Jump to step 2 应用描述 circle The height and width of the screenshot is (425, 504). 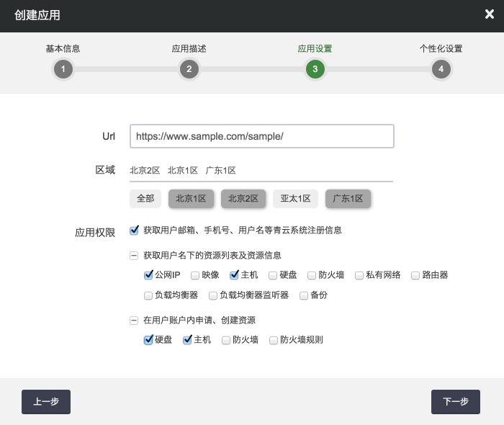pos(189,69)
